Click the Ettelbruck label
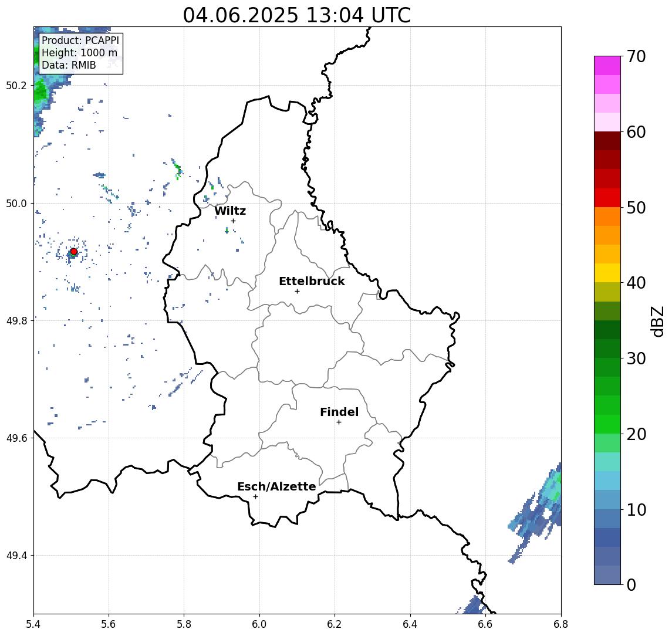672x636 pixels. (312, 281)
